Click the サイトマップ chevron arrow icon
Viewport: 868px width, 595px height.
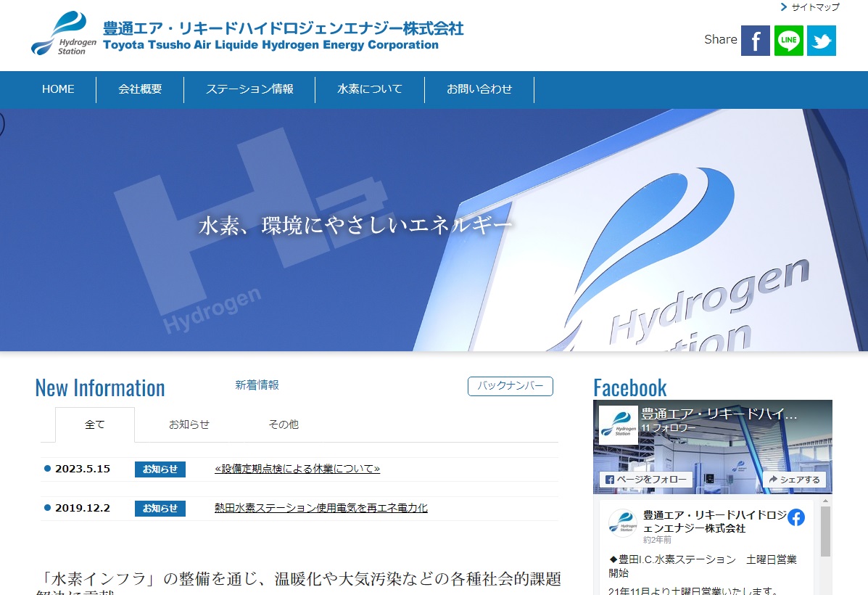point(783,7)
